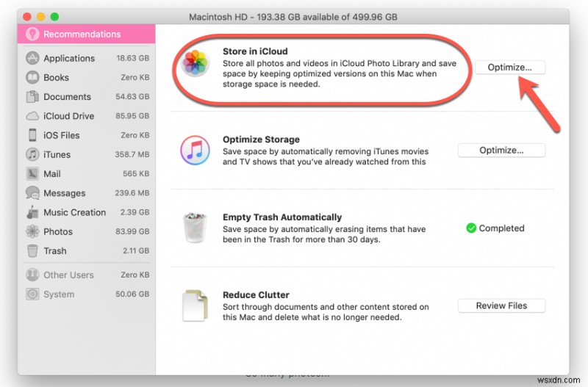Click the System label in sidebar
588x387 pixels.
click(59, 294)
